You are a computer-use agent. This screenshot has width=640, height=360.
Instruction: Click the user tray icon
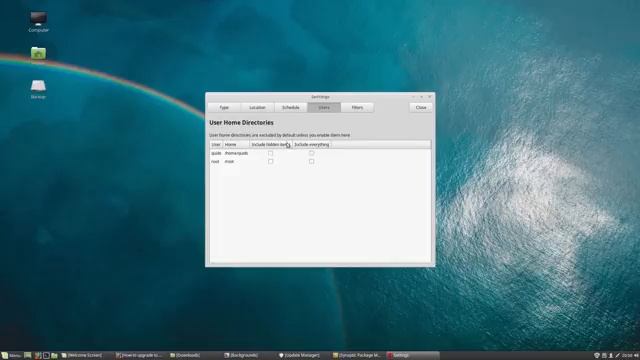coord(611,356)
